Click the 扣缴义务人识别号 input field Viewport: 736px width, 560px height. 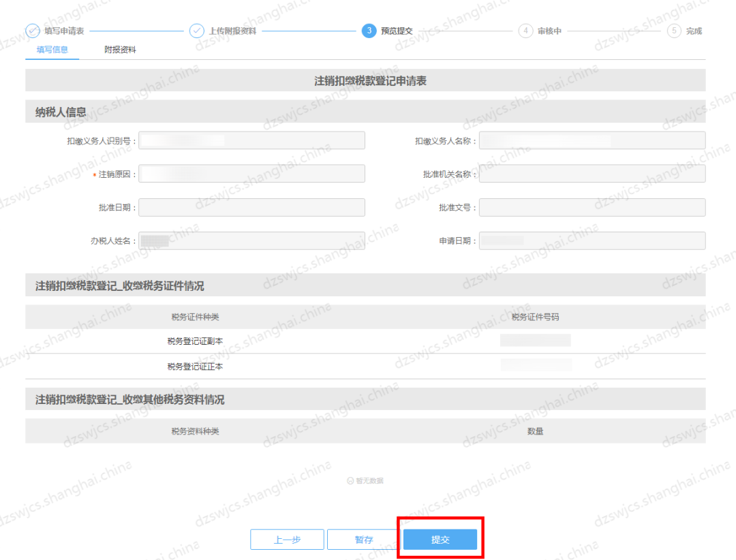coord(251,140)
